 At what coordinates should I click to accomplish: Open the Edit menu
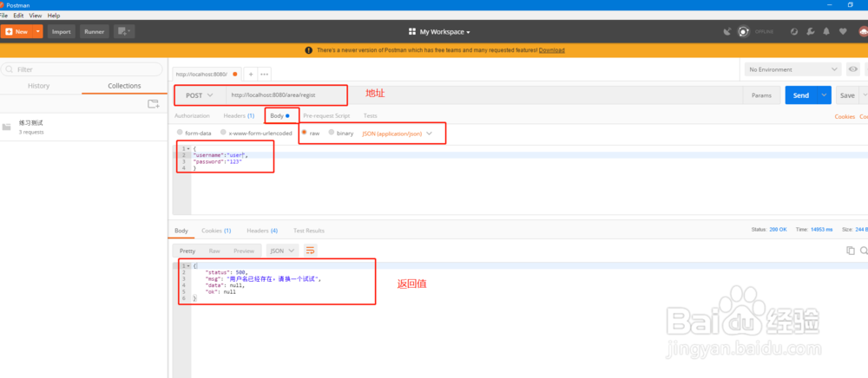18,16
